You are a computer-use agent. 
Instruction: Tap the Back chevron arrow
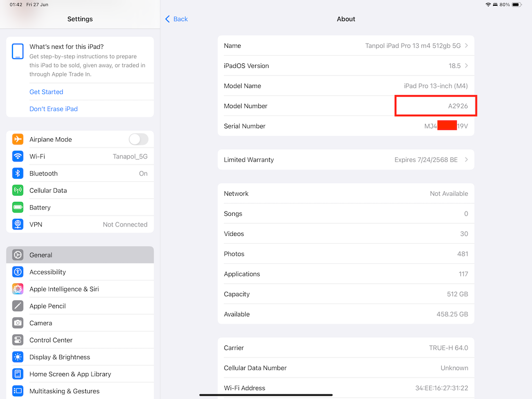pyautogui.click(x=167, y=19)
